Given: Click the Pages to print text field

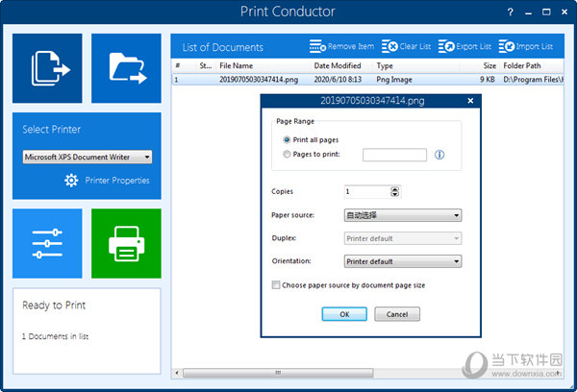Looking at the screenshot, I should coord(394,155).
